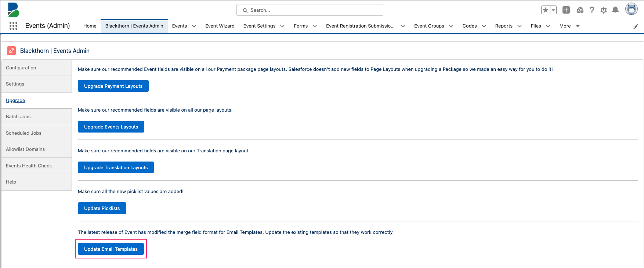Open the App Launcher grid icon

(x=13, y=26)
